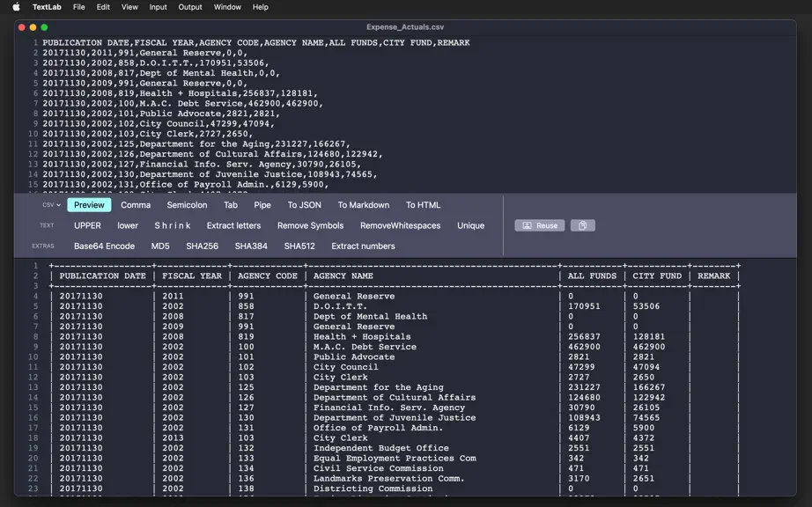Select the Preview transform

pyautogui.click(x=89, y=205)
